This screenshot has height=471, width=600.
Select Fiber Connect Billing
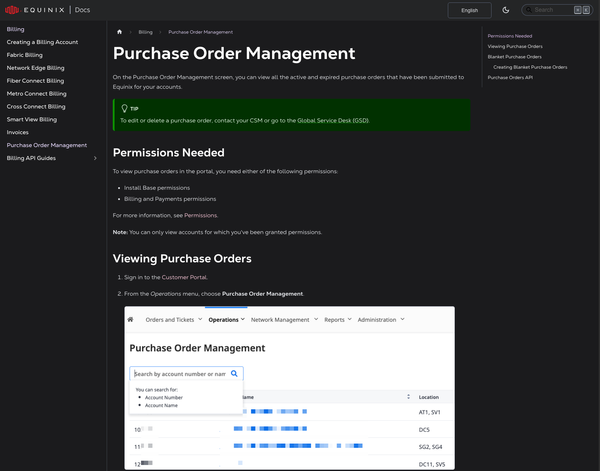35,81
